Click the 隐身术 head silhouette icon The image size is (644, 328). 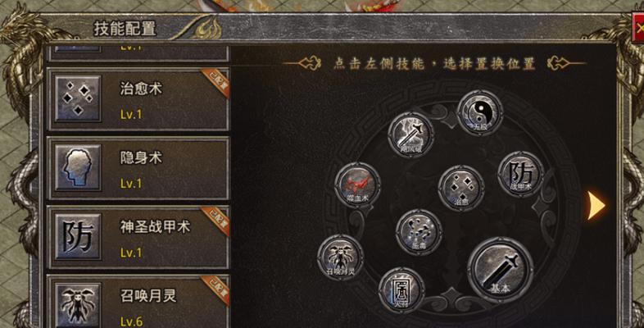point(78,168)
